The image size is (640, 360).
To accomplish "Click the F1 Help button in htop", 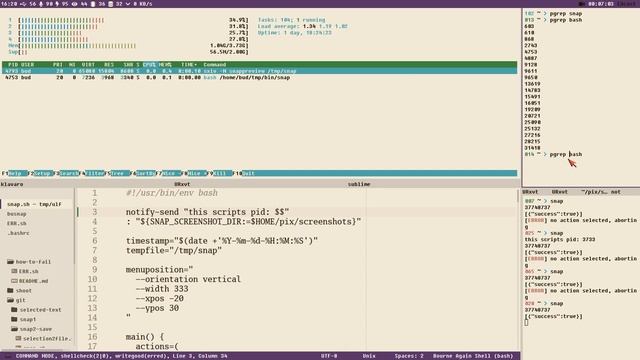I will [15, 173].
